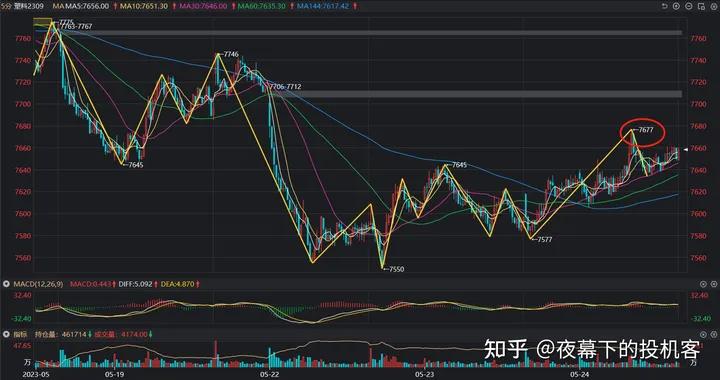720x380 pixels.
Task: Click the MACD:0.443 value label
Action: coord(91,285)
